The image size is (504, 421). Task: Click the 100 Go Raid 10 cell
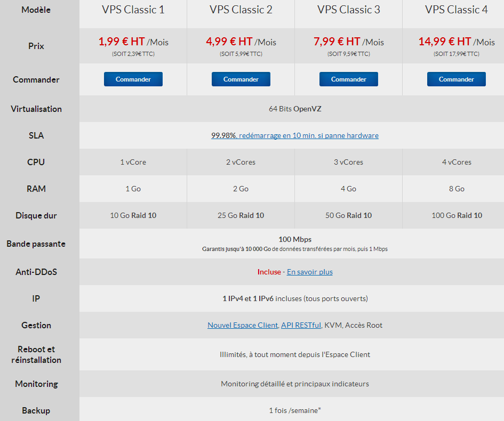pyautogui.click(x=457, y=215)
